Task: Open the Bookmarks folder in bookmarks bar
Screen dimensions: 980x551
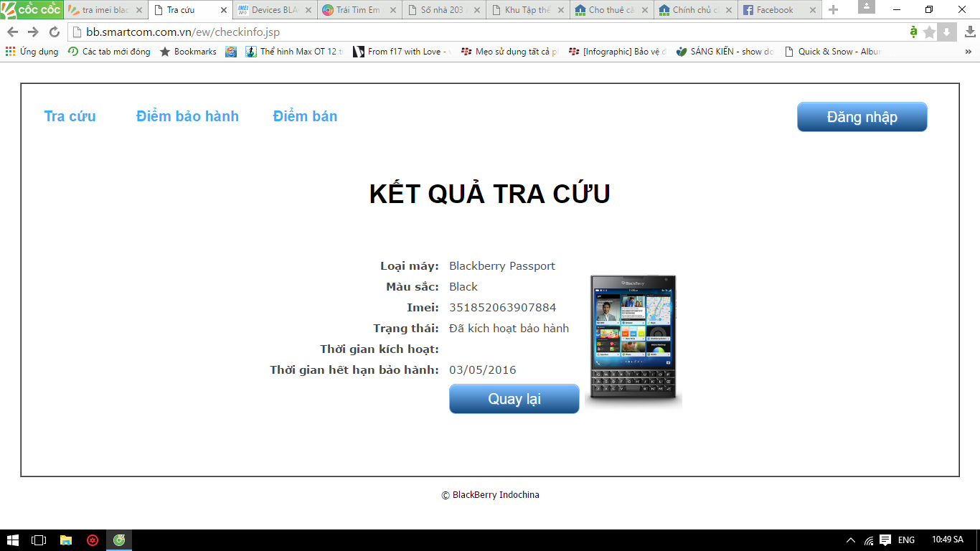Action: point(188,52)
